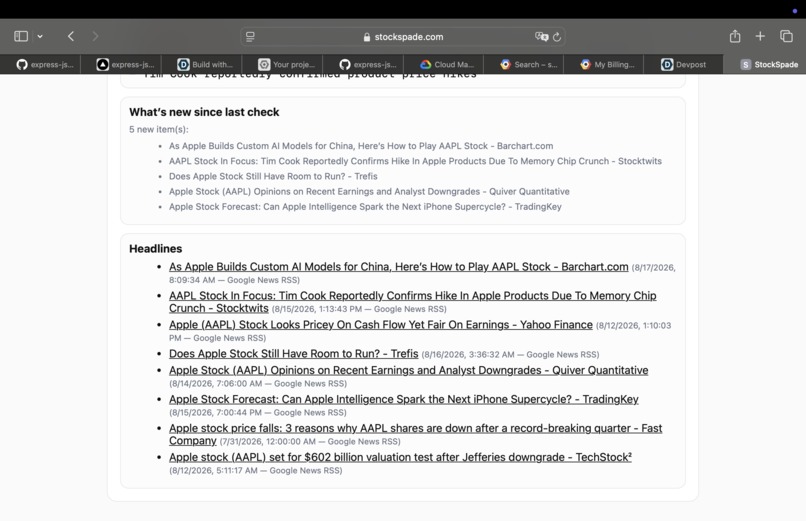Reload the page with the refresh icon

coord(557,36)
